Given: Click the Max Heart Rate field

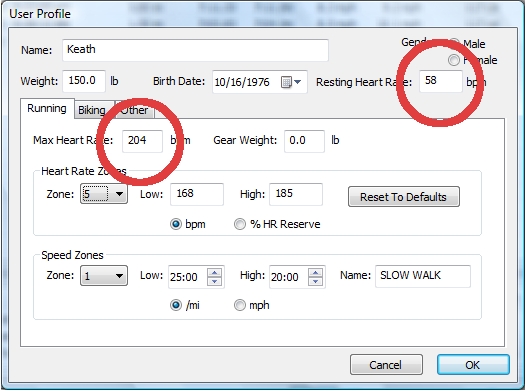Looking at the screenshot, I should 142,141.
